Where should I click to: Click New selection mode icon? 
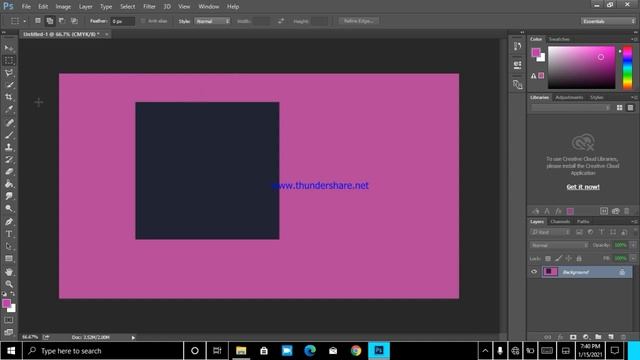pyautogui.click(x=38, y=21)
